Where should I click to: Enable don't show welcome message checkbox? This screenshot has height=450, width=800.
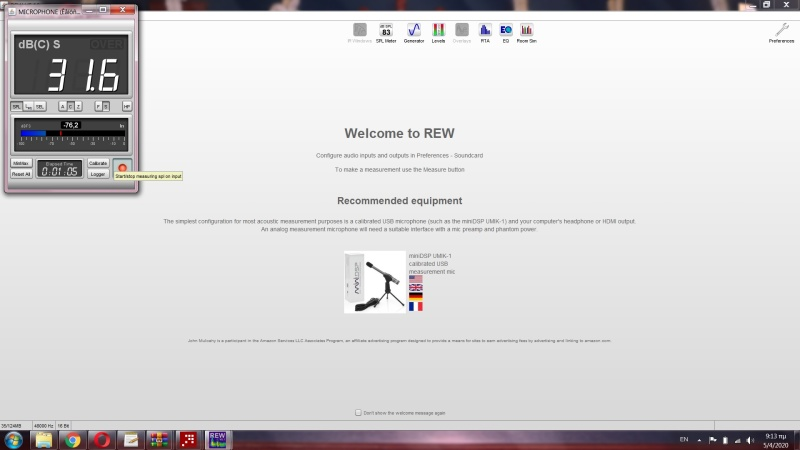click(359, 412)
